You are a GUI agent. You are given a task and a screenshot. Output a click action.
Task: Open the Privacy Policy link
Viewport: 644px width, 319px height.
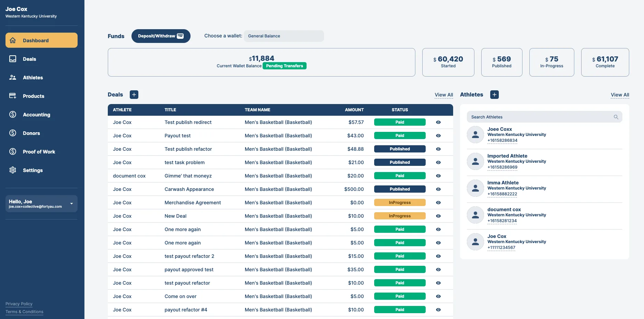pos(19,304)
